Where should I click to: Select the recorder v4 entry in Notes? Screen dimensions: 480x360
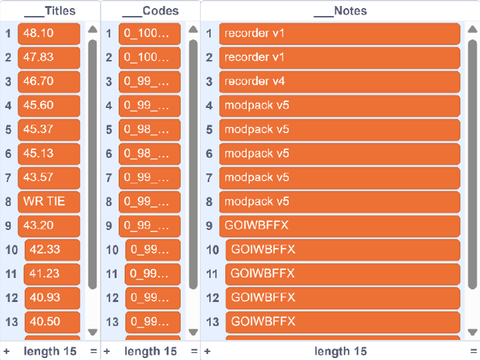point(339,82)
